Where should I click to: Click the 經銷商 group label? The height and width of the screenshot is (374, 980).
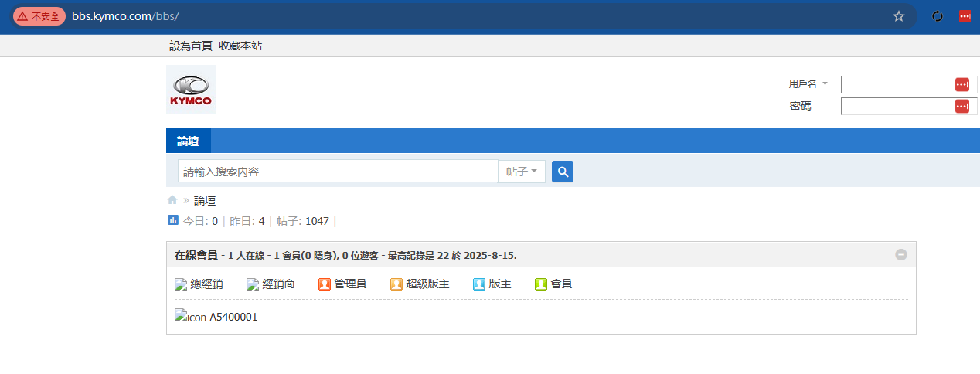coord(279,284)
